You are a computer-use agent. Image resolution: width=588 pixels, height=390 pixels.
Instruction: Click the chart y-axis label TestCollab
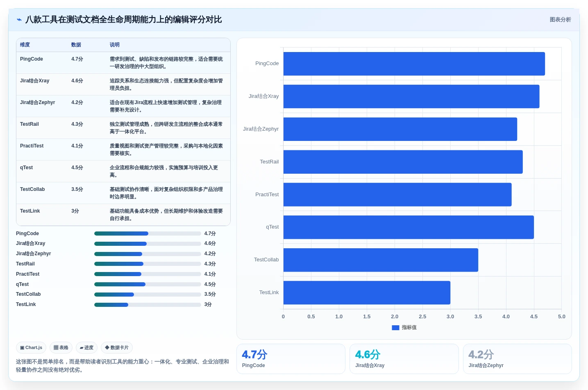coord(266,260)
